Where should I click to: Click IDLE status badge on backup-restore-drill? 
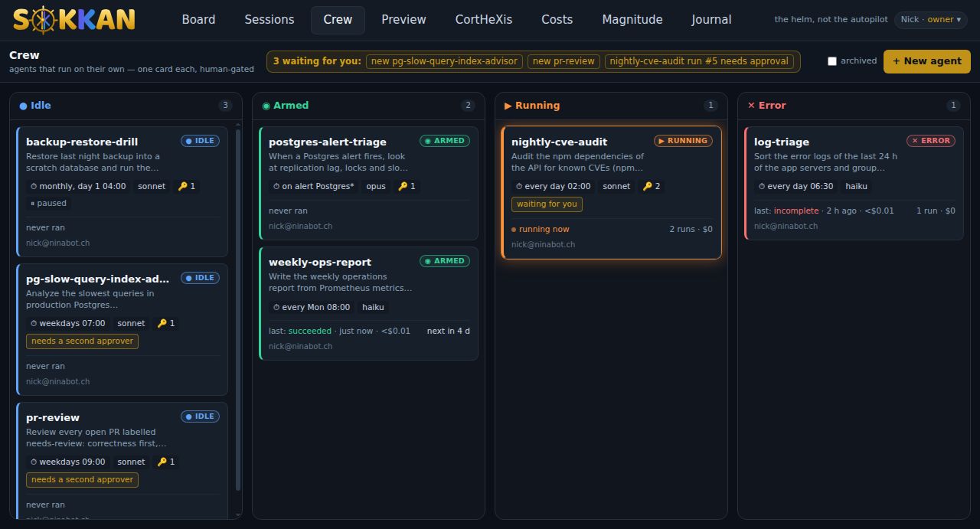pyautogui.click(x=201, y=141)
